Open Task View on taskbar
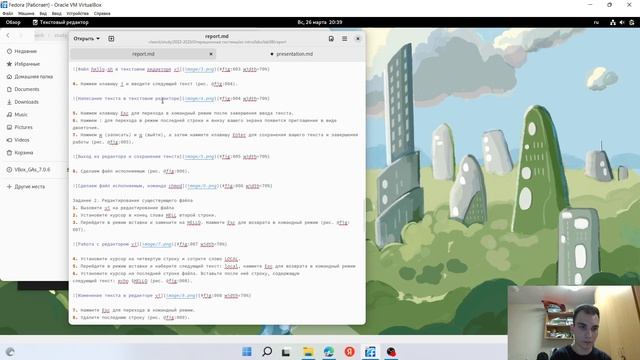 [286, 352]
